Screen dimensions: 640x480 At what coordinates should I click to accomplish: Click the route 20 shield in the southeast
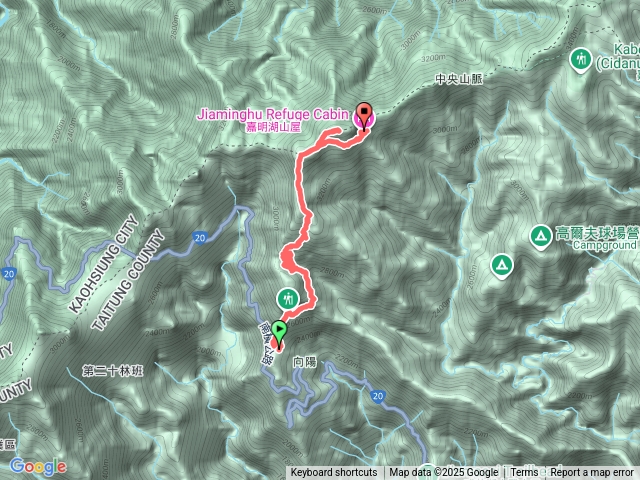tap(378, 396)
